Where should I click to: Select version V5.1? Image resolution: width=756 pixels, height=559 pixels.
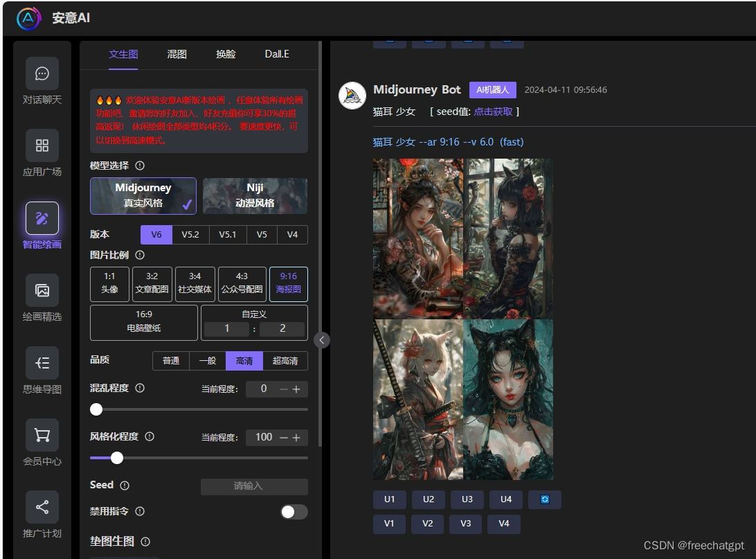(x=228, y=235)
